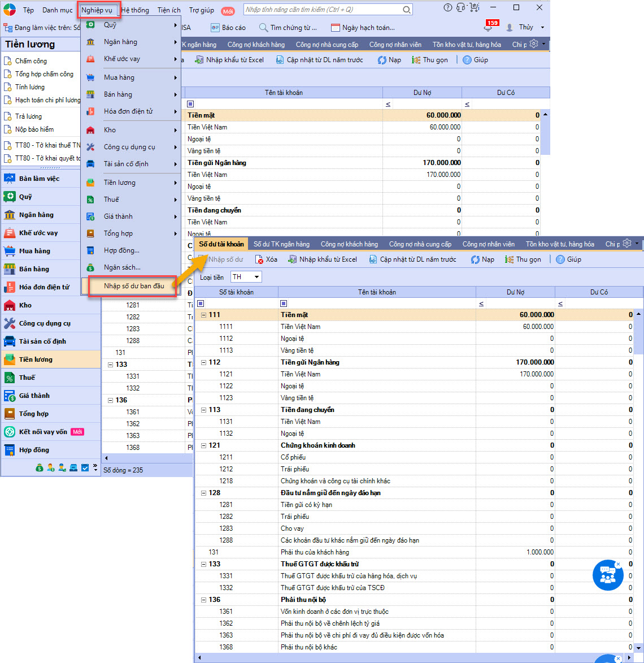The image size is (644, 663).
Task: Expand the Mua hàng submenu
Action: point(132,77)
